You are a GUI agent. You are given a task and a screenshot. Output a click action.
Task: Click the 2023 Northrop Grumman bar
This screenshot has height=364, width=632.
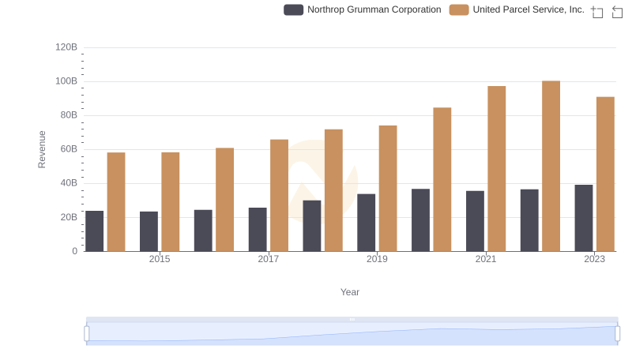(584, 218)
